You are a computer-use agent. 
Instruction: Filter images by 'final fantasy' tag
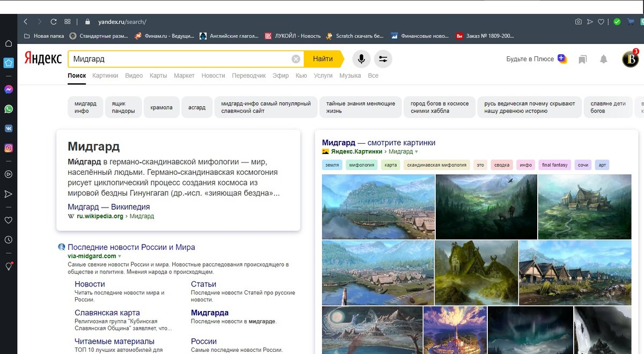[x=554, y=165]
